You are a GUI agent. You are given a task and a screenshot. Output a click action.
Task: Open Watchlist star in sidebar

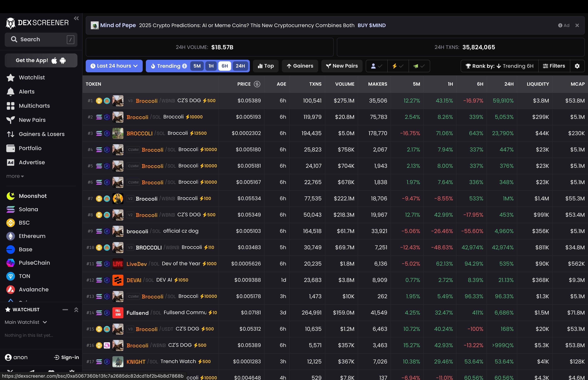(10, 77)
